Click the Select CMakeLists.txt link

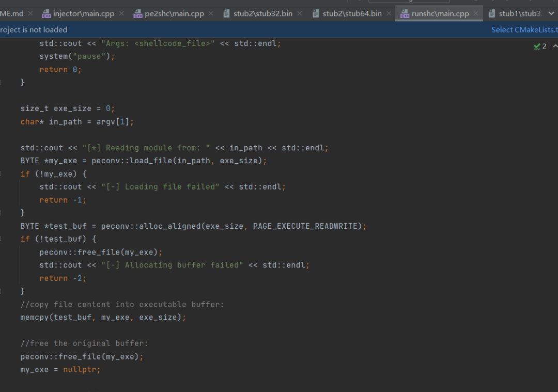pos(524,30)
